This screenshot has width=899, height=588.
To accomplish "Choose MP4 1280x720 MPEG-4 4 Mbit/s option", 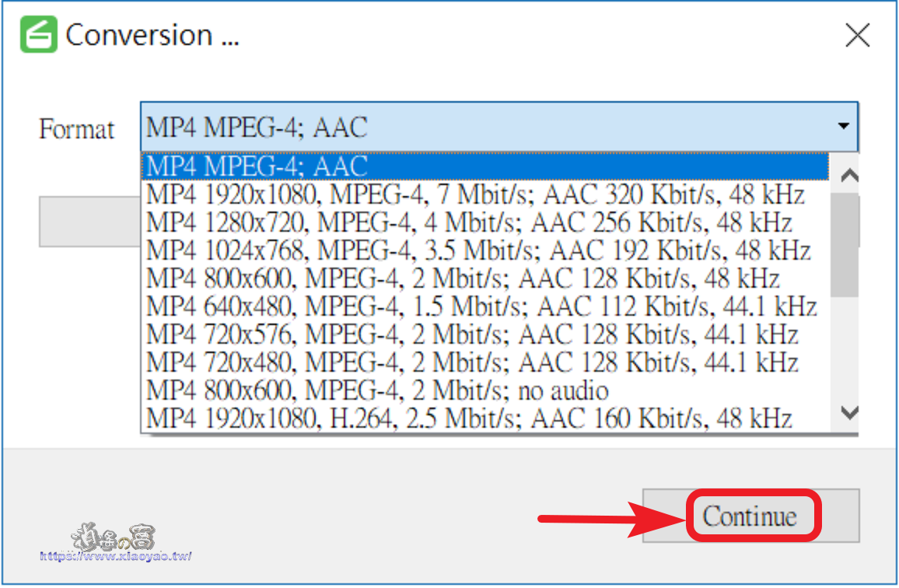I will point(485,222).
